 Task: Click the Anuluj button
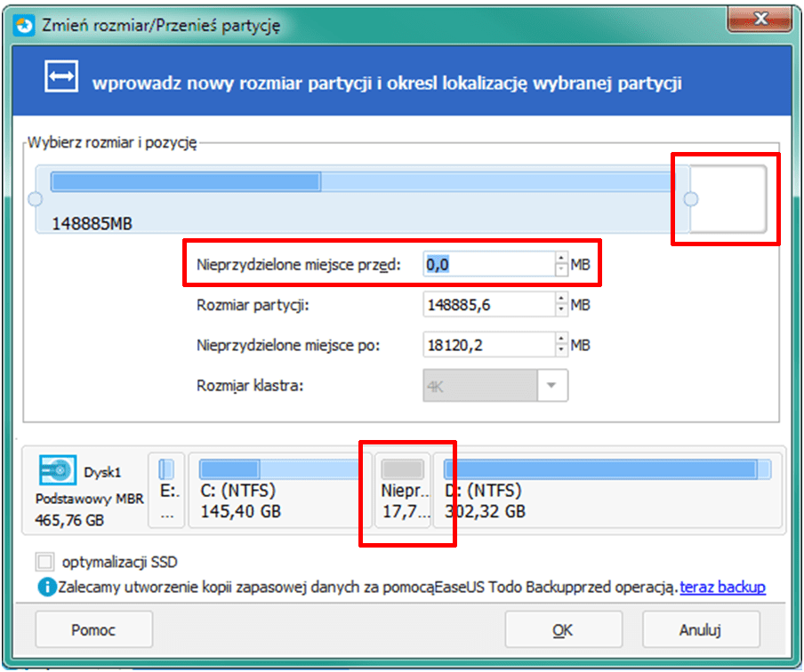[x=698, y=630]
